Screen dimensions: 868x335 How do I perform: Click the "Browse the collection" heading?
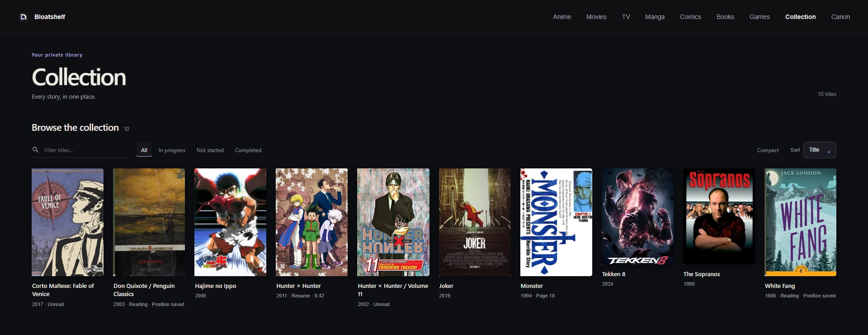(75, 128)
